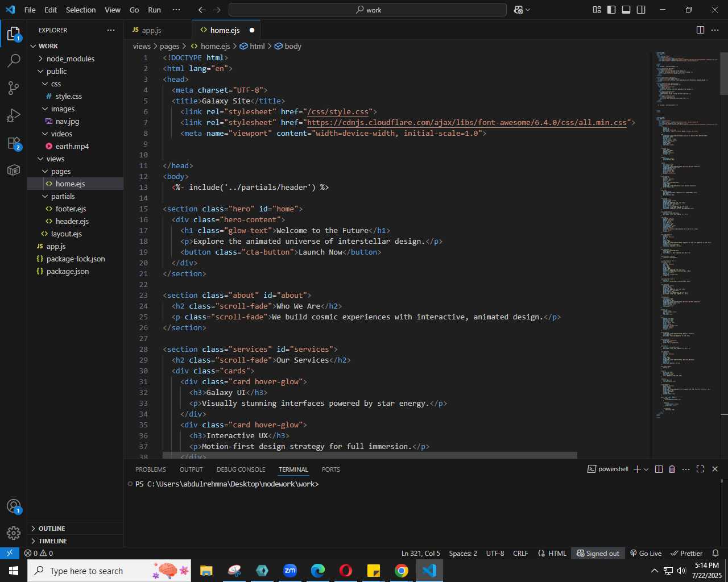Open the Search view in activity bar
This screenshot has width=728, height=582.
click(x=14, y=60)
